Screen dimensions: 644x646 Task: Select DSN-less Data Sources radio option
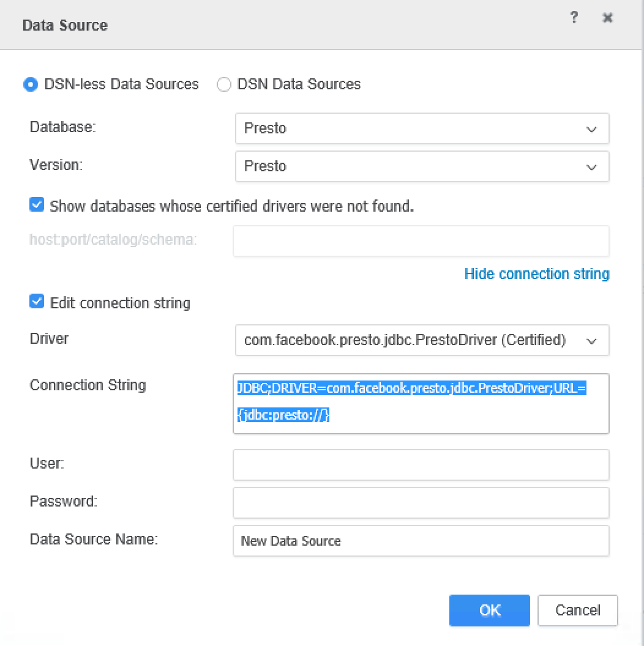pos(31,84)
